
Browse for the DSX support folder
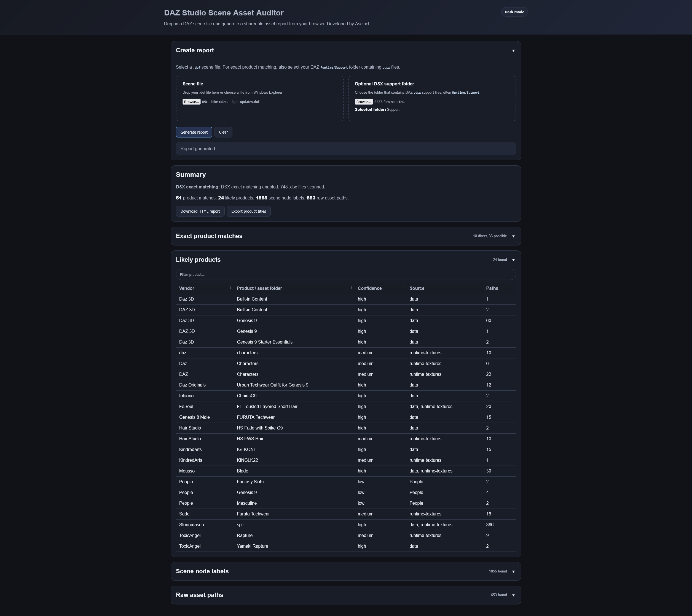point(363,102)
